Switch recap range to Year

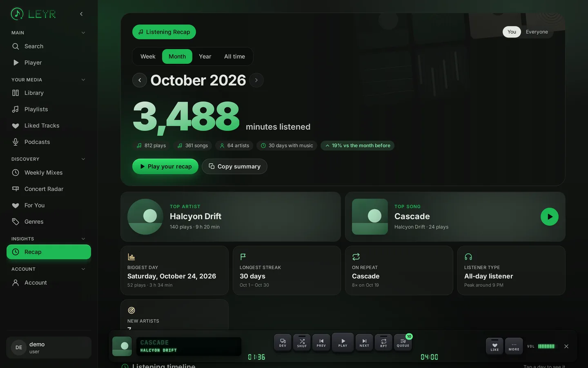[x=205, y=56]
